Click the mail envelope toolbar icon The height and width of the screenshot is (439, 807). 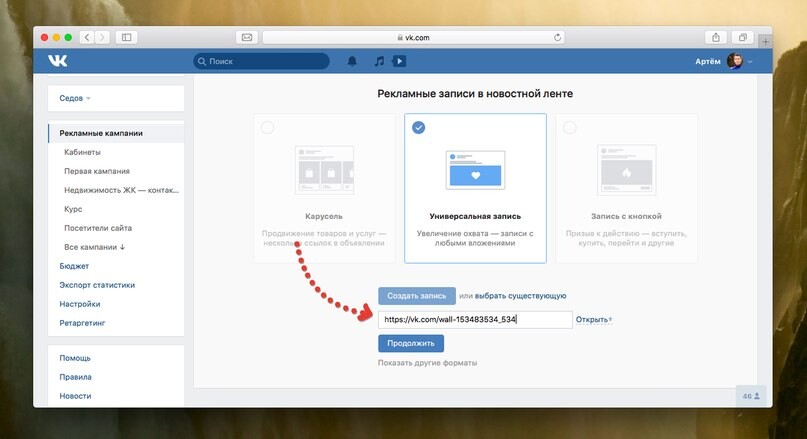pos(247,37)
